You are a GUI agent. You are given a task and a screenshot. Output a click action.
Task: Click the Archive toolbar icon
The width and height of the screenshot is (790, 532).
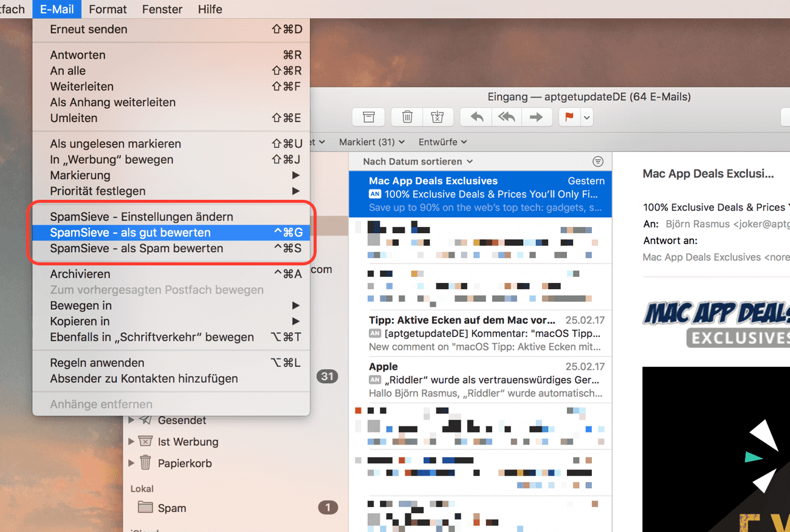(x=368, y=117)
